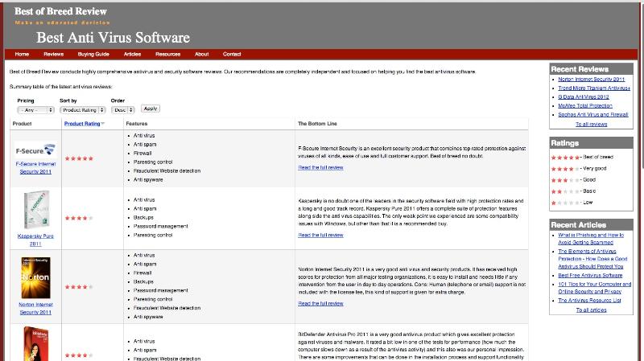Open F-Secure Internet Security 2011 link
This screenshot has height=361, width=644.
[35, 168]
